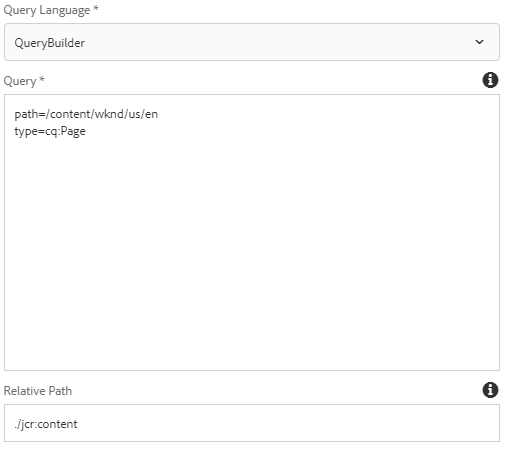Click empty space right of ./jcr:content
The image size is (509, 449).
(287, 423)
